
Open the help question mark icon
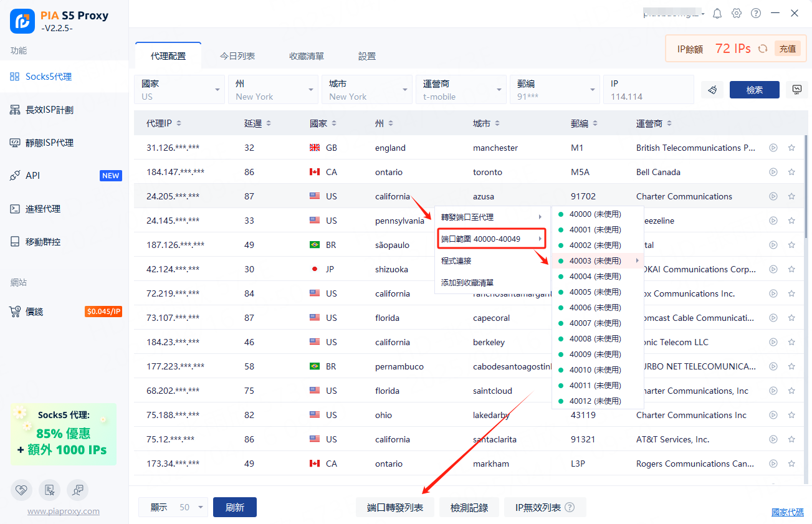point(756,13)
